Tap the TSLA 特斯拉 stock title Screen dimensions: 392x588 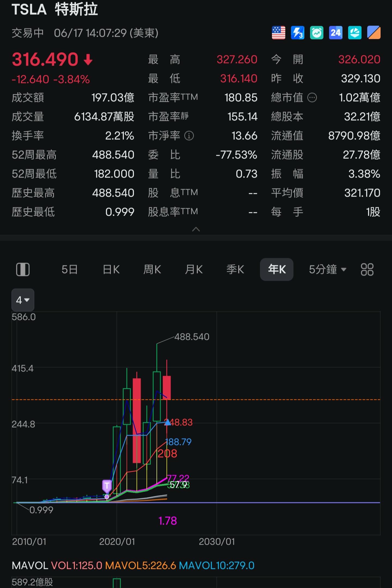55,9
